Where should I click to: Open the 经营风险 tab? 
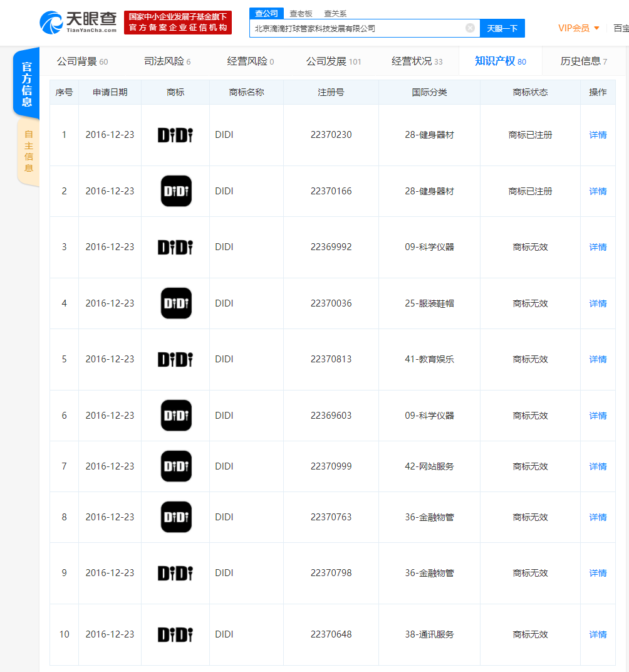(x=251, y=61)
